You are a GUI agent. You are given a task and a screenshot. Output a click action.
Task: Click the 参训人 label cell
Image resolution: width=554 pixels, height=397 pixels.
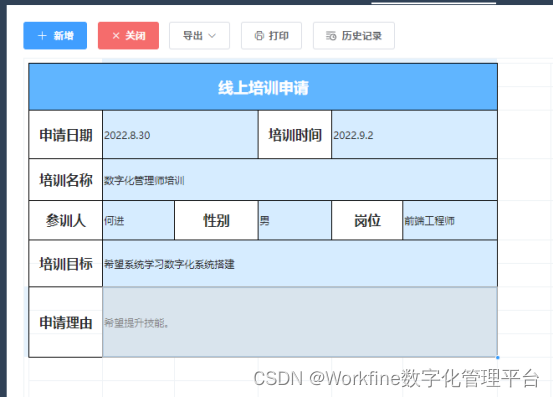tap(66, 220)
